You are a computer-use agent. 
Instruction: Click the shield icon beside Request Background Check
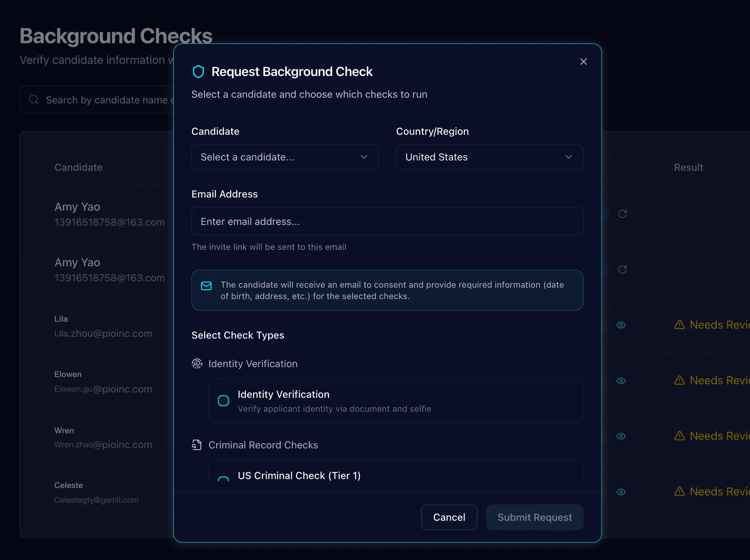(198, 72)
